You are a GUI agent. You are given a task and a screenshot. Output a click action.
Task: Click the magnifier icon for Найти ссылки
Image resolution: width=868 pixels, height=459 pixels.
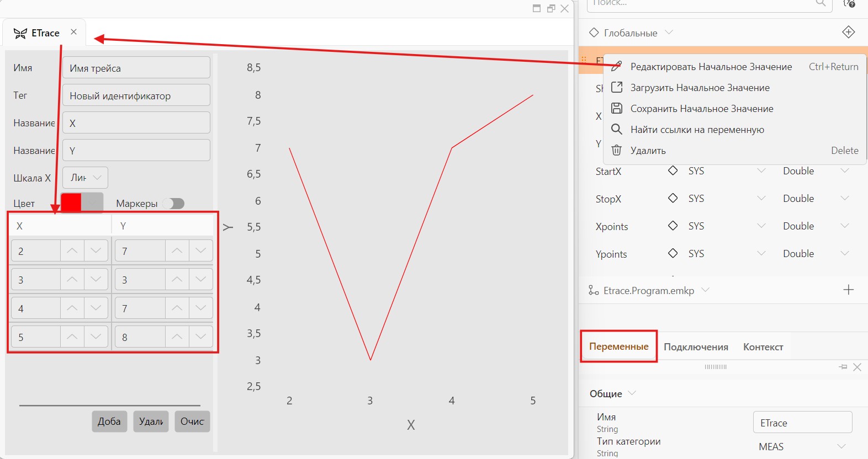click(617, 129)
